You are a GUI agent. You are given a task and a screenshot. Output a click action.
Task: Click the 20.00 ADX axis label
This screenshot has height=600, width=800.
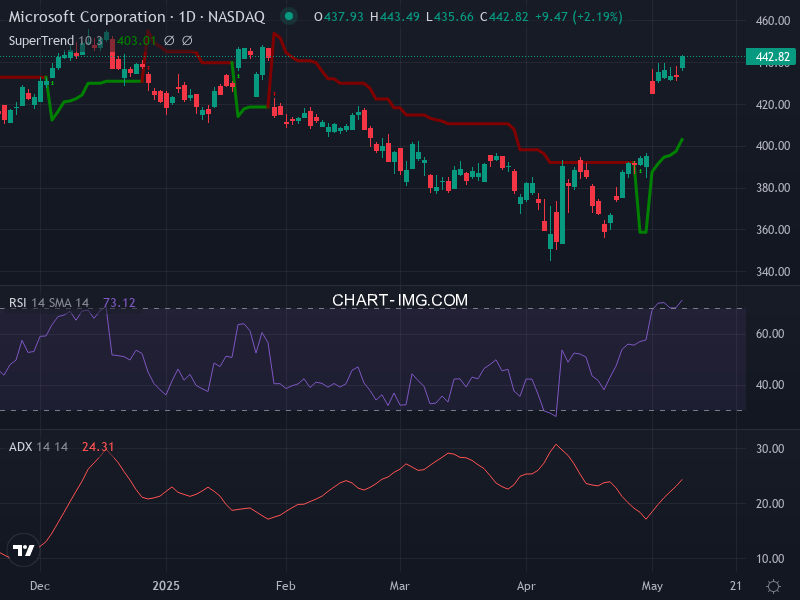point(770,504)
